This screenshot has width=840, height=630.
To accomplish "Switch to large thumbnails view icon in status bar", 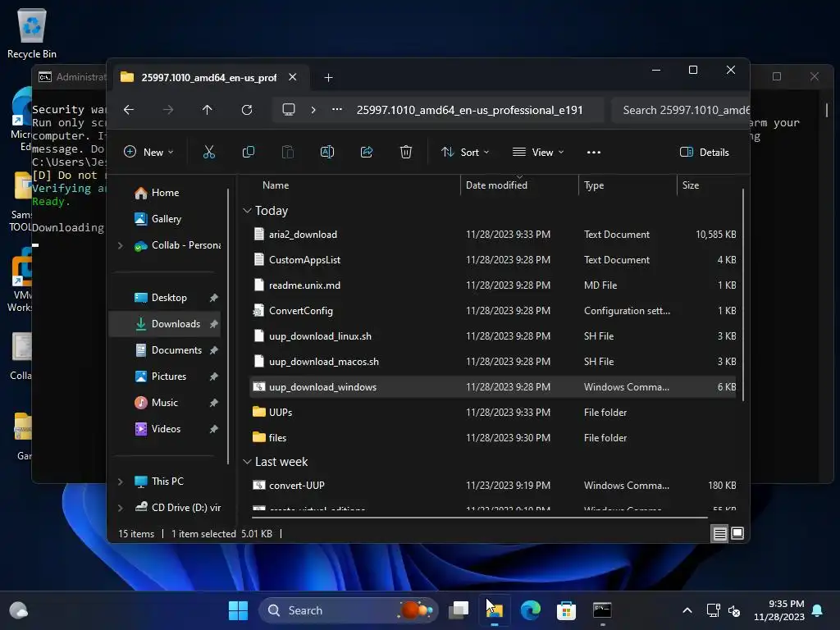I will click(x=737, y=533).
